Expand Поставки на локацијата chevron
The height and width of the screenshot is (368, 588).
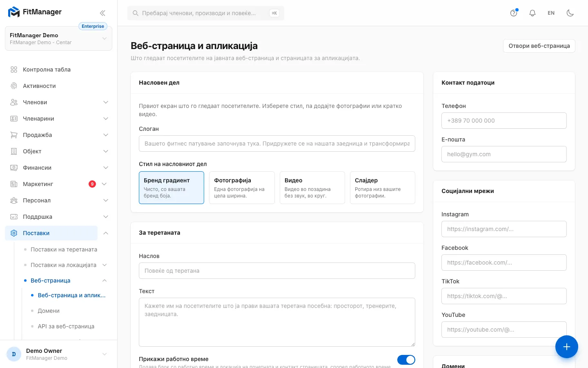coord(105,265)
